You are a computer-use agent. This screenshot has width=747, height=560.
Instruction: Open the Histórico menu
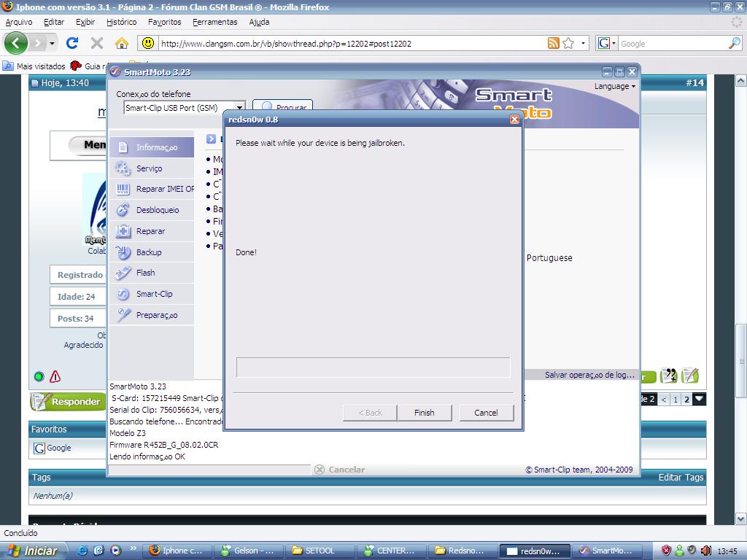122,22
